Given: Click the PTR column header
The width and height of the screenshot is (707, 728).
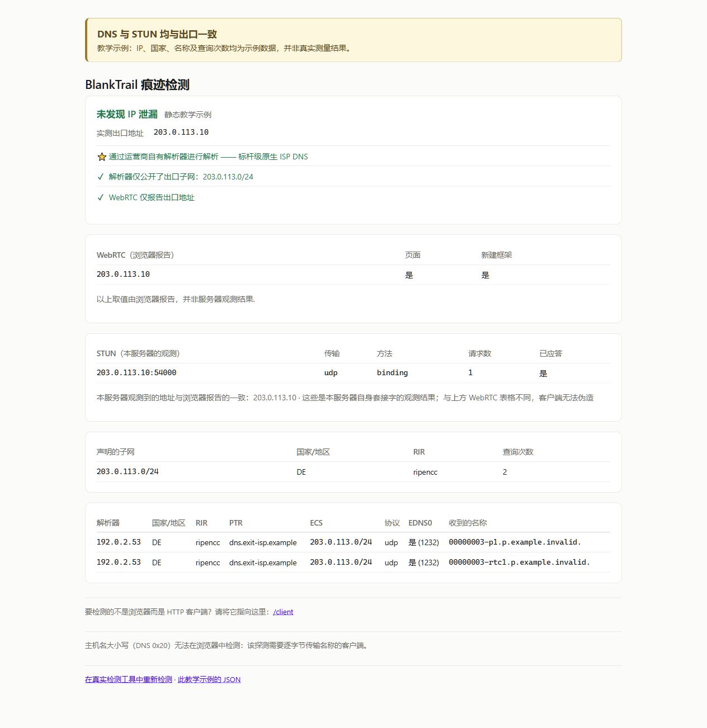Looking at the screenshot, I should click(x=235, y=523).
